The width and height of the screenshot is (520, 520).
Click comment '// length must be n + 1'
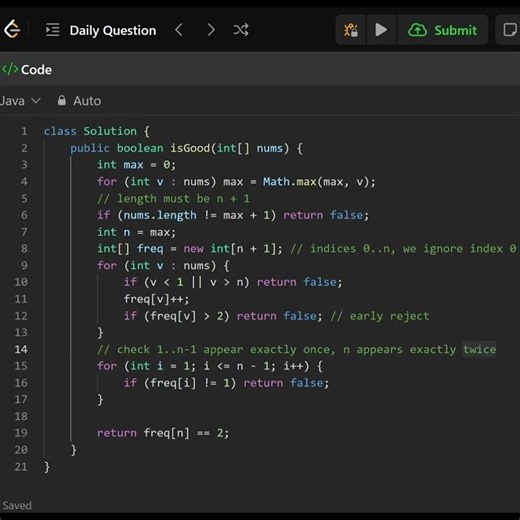(173, 199)
